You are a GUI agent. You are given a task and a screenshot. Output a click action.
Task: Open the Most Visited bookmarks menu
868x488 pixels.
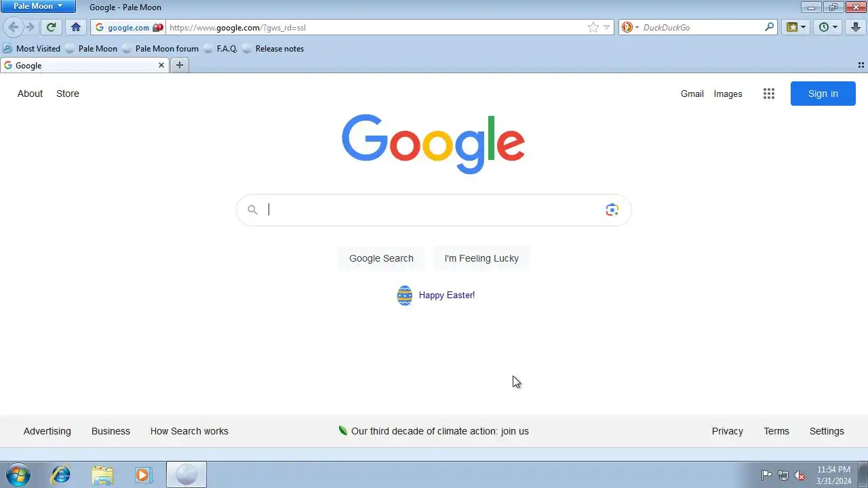(x=32, y=49)
